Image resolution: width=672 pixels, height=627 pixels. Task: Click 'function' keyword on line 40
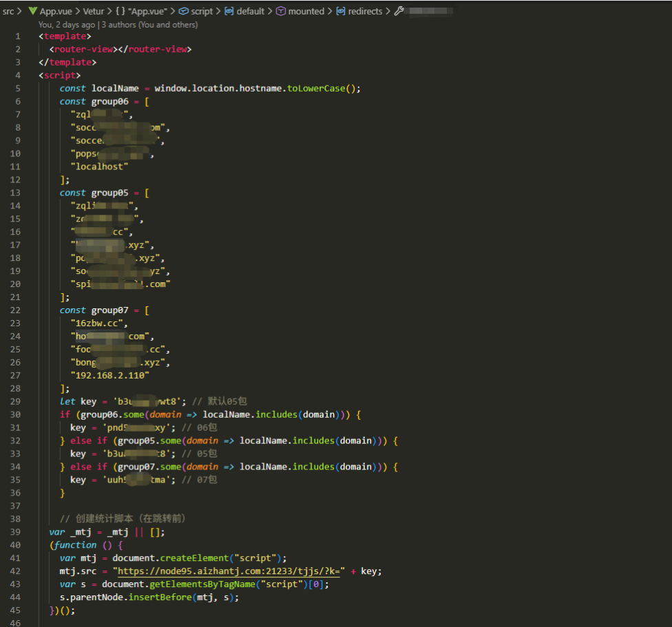[x=75, y=545]
